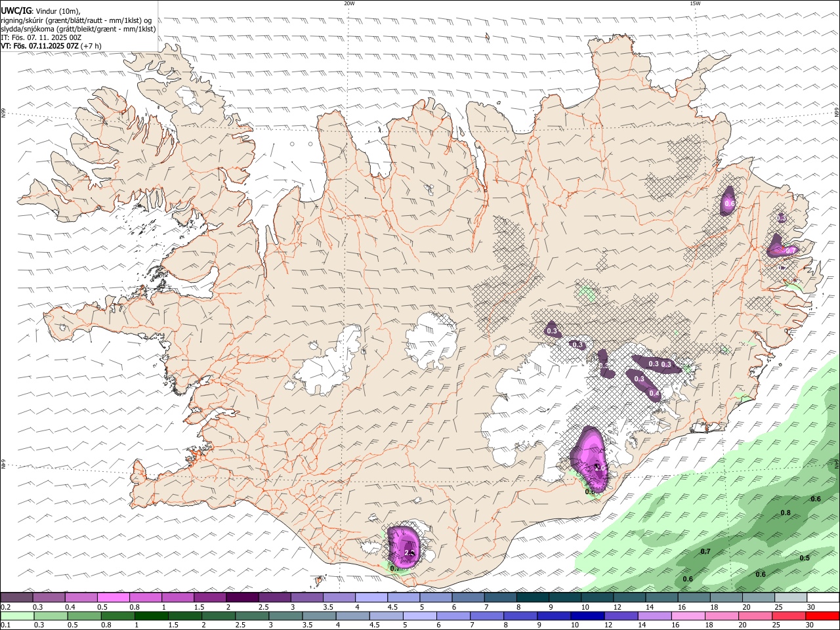Click the 'slydda/snjókoma' legend description line
Image resolution: width=840 pixels, height=630 pixels.
point(78,29)
